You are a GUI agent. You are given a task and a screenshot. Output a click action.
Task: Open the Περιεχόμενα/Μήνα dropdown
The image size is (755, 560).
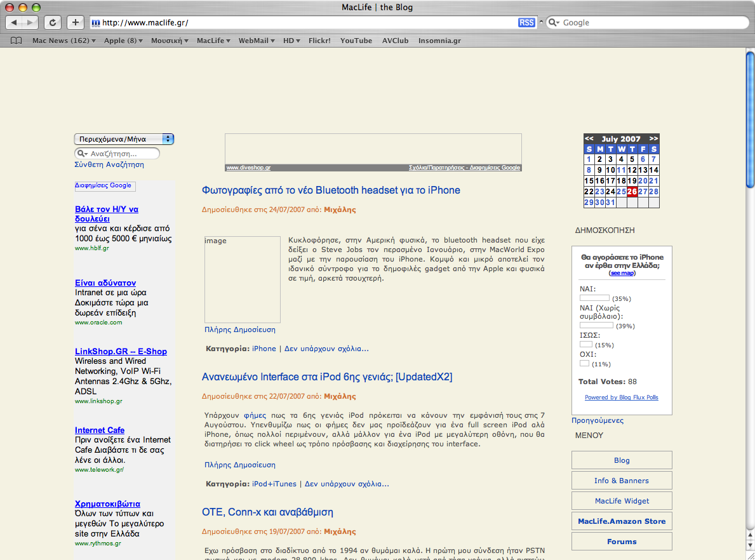(x=124, y=139)
